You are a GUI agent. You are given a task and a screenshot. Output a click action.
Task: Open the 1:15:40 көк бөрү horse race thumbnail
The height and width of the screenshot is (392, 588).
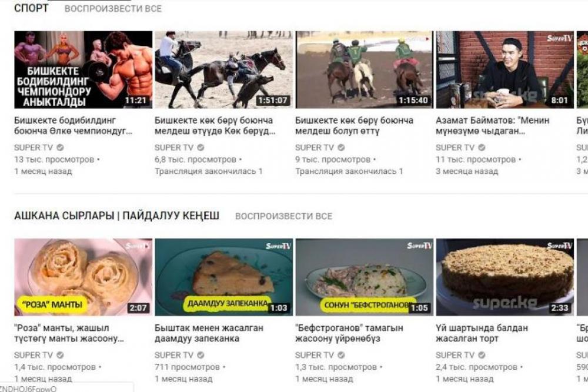click(x=364, y=70)
